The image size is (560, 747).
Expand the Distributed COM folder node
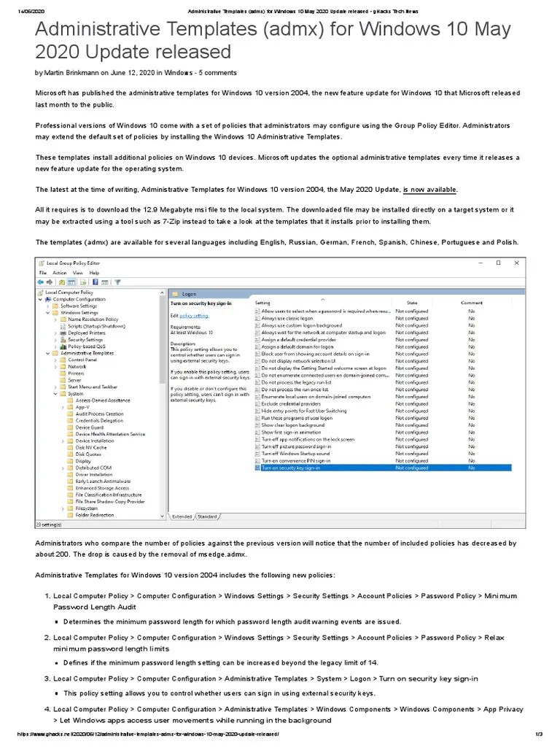(x=63, y=468)
